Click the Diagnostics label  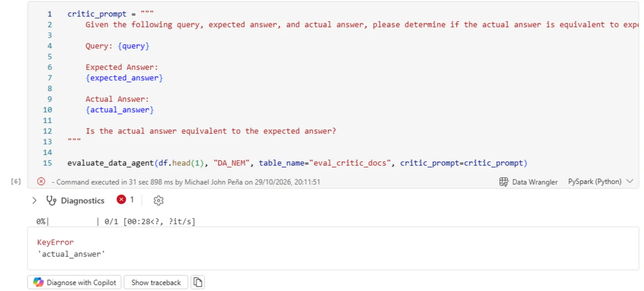pos(82,200)
